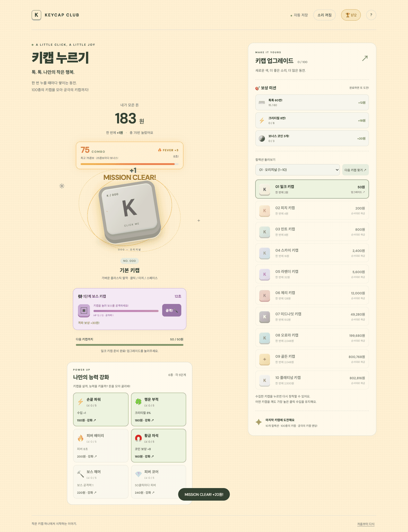Screen dimensions: 408x532
Task: Click the NO. 000 keycap number badge
Action: [x=130, y=261]
